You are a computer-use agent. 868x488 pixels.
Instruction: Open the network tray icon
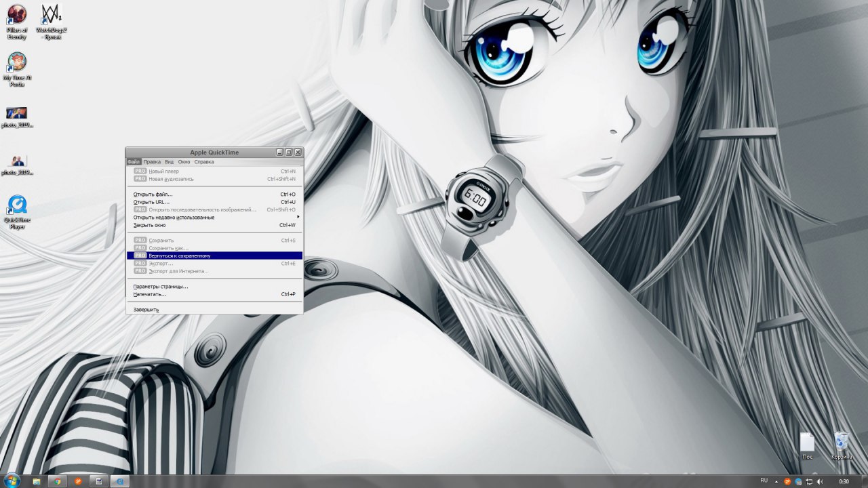(x=809, y=481)
